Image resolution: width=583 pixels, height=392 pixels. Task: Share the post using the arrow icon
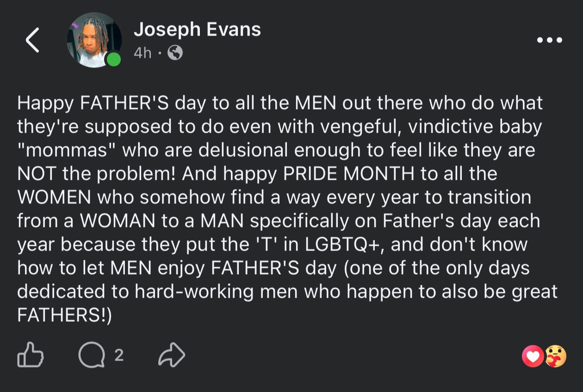click(172, 355)
